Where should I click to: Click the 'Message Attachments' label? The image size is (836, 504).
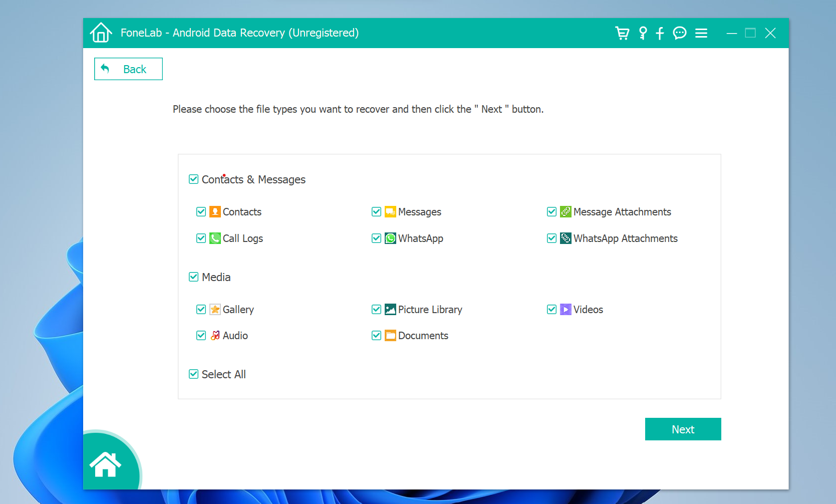click(x=622, y=212)
